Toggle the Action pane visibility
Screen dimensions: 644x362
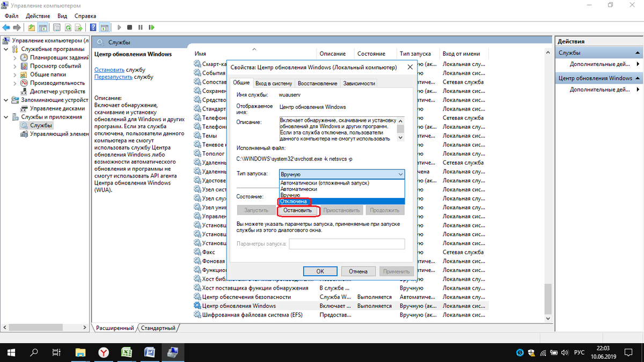pyautogui.click(x=105, y=27)
